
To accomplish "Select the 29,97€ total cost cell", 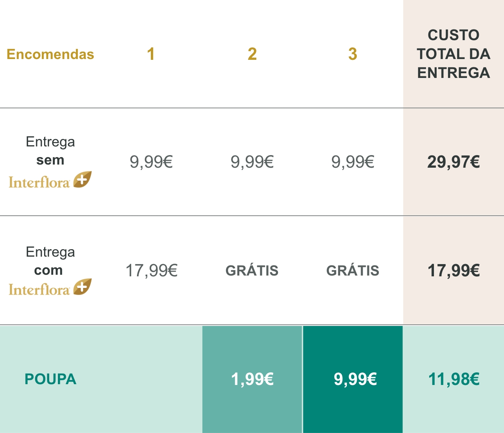I will click(x=454, y=162).
